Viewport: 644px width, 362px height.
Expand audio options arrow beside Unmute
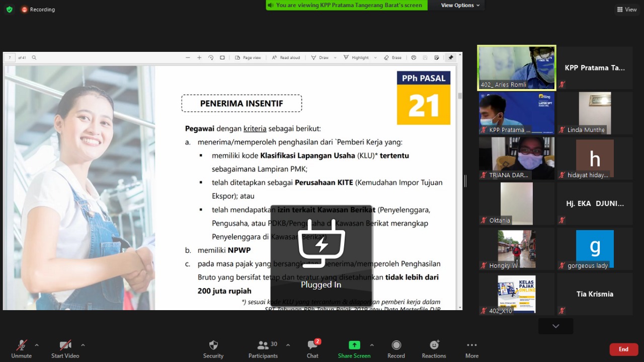[37, 345]
